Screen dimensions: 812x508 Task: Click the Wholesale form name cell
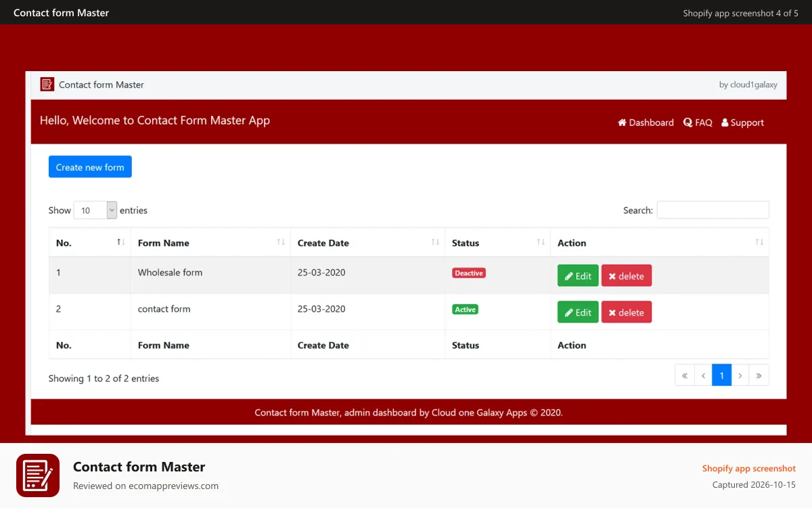(x=210, y=275)
